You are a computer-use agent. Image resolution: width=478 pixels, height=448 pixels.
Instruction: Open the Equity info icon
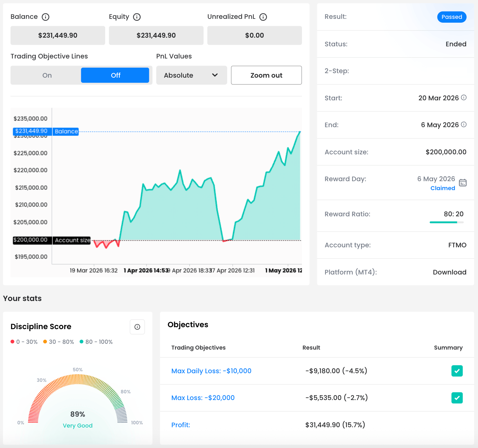click(x=137, y=17)
